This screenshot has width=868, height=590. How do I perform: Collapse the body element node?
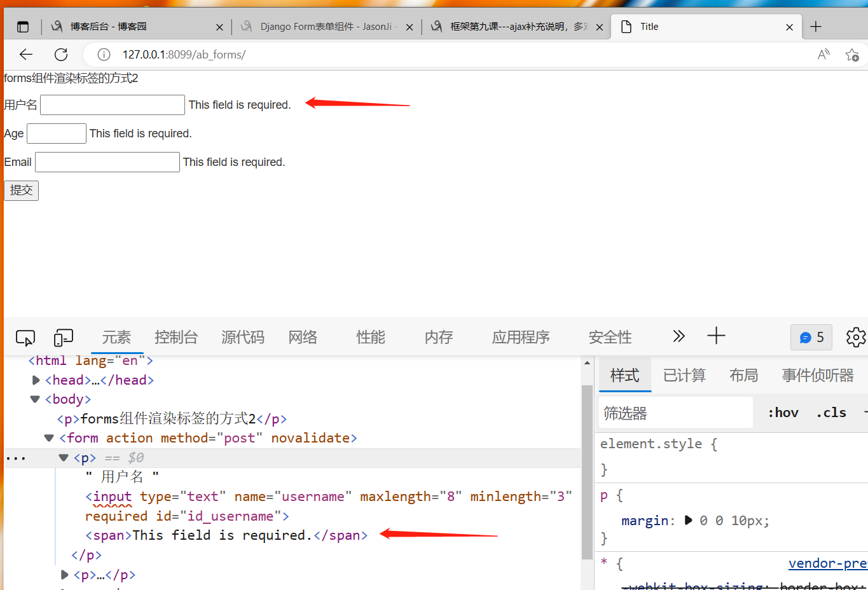pyautogui.click(x=35, y=399)
